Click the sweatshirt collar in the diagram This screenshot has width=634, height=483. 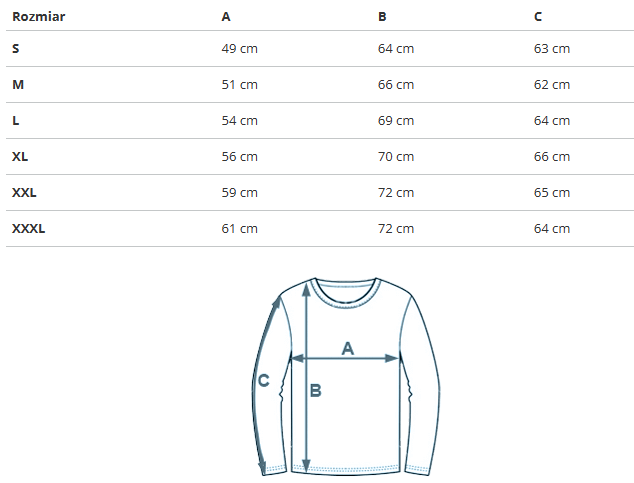(345, 290)
